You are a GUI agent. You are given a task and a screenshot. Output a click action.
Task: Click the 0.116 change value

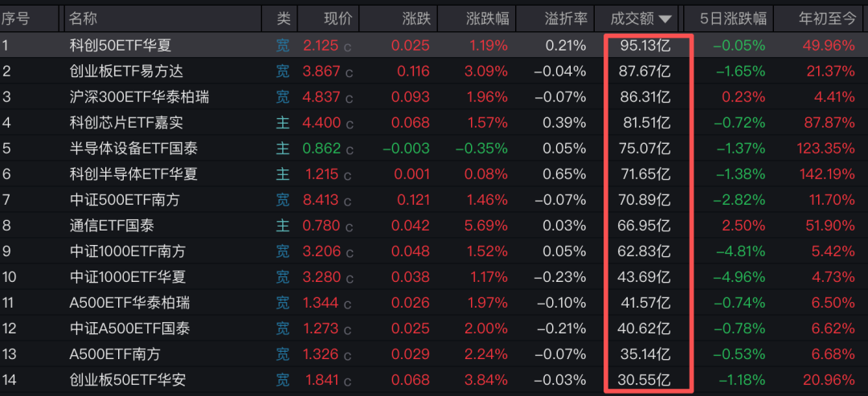(x=413, y=71)
